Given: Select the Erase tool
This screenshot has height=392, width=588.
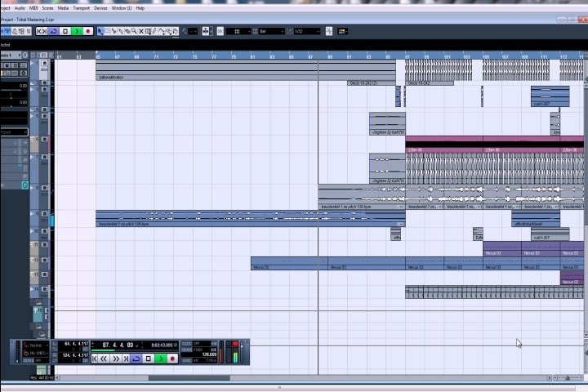Looking at the screenshot, I should click(x=127, y=32).
